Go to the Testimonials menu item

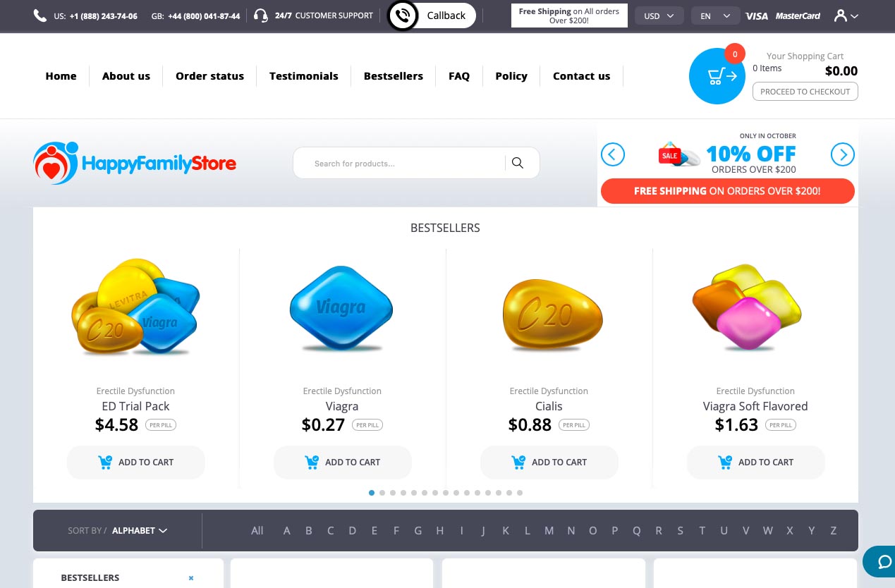tap(304, 76)
